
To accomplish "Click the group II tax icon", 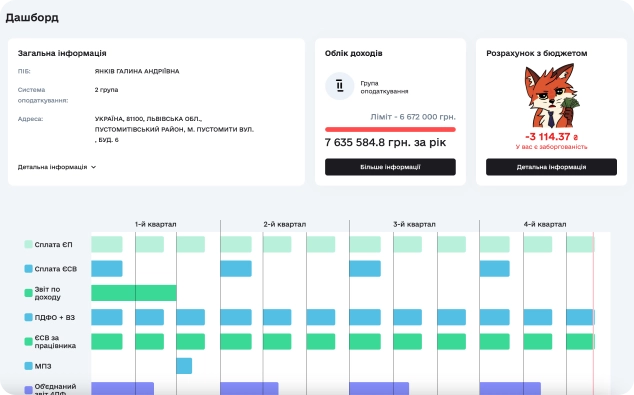I will [340, 86].
